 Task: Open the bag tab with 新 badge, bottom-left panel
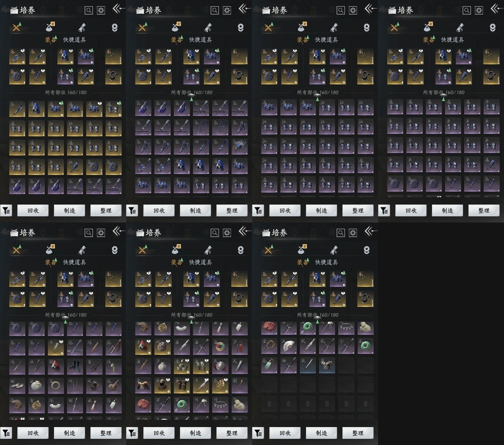click(50, 250)
